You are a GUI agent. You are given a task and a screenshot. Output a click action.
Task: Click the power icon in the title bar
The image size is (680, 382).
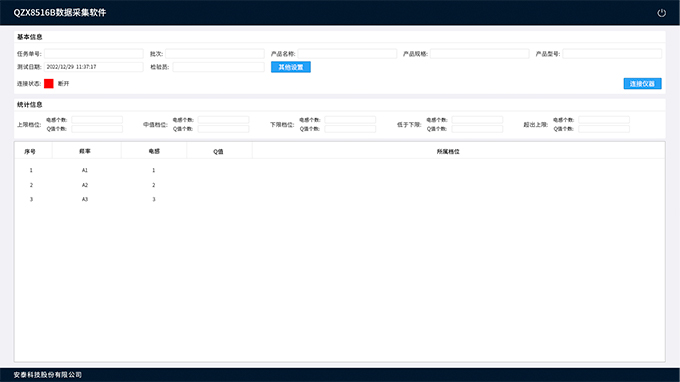click(661, 13)
